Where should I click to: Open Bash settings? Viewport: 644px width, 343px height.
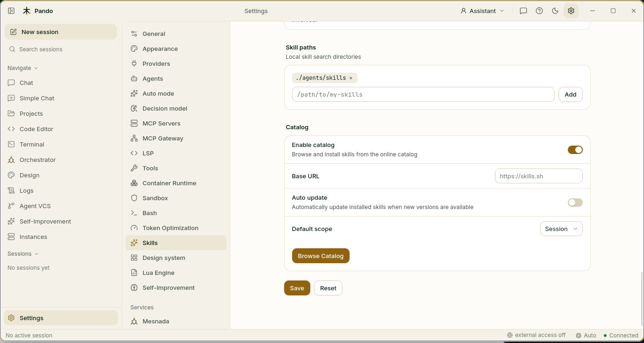tap(176, 213)
